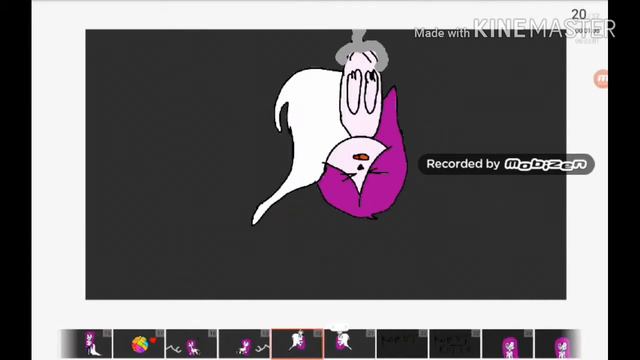Tap the upside-down purple-haired character on the canvas
640x360 pixels.
click(x=331, y=128)
